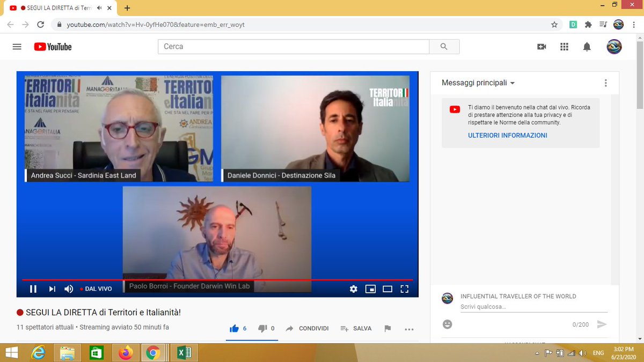The height and width of the screenshot is (362, 644).
Task: Open chat options three-dot menu
Action: (605, 83)
